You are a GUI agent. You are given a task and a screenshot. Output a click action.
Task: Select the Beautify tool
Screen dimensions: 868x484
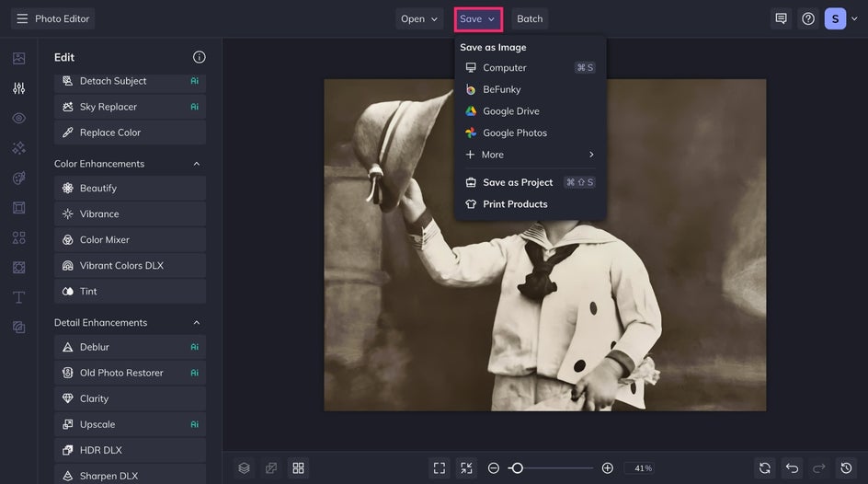(130, 189)
